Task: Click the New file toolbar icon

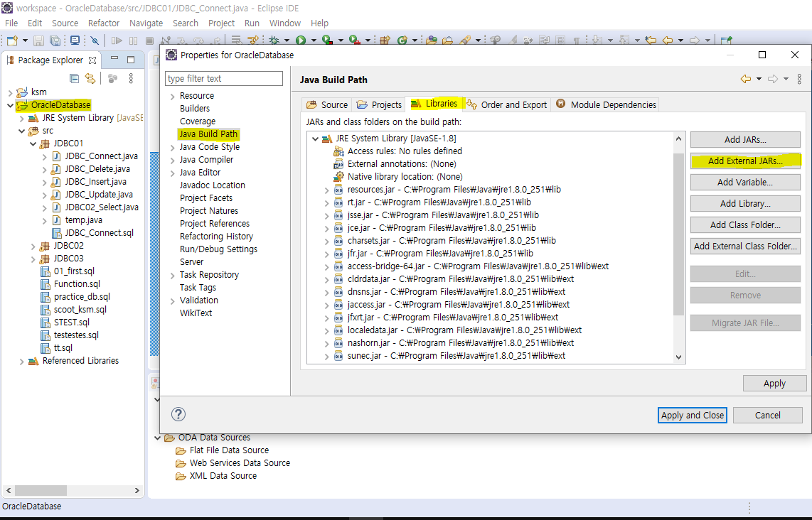Action: 12,40
